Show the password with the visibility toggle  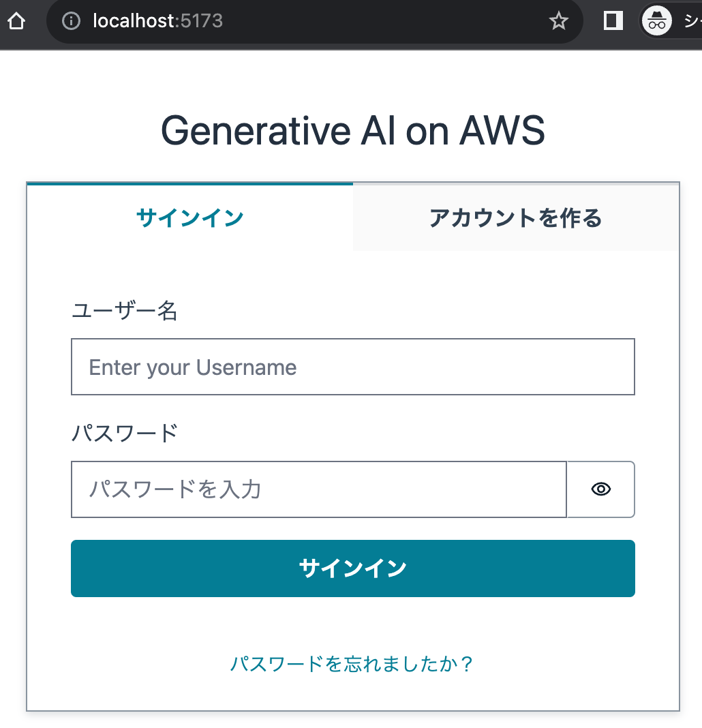pyautogui.click(x=600, y=489)
